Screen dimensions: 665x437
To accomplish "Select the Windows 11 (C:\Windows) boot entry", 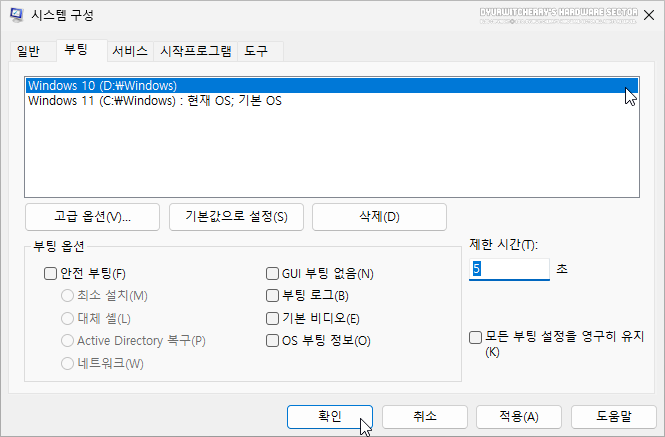I will [x=332, y=101].
